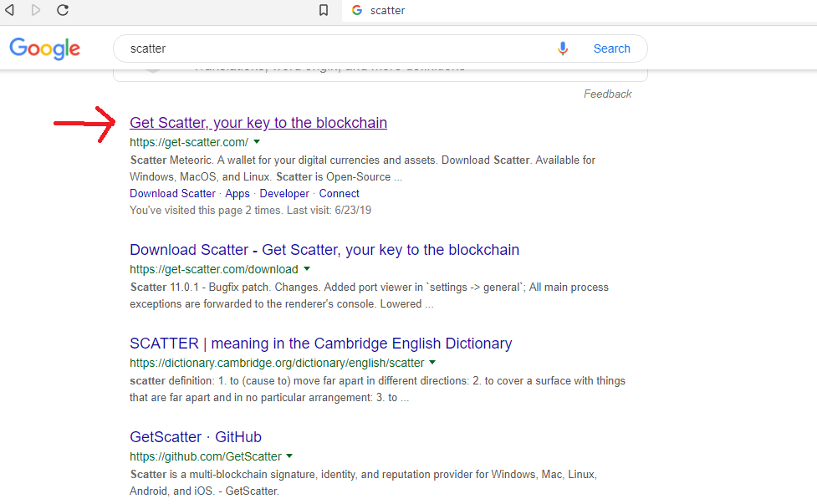Bookmark this page using bookmark icon
Image resolution: width=817 pixels, height=504 pixels.
pos(324,10)
